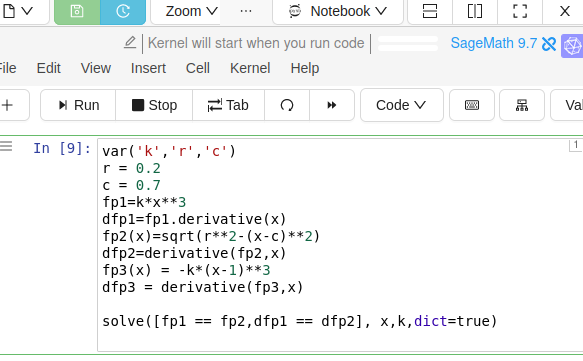Click the disconnected kernel link icon
The height and width of the screenshot is (361, 583).
coord(549,44)
